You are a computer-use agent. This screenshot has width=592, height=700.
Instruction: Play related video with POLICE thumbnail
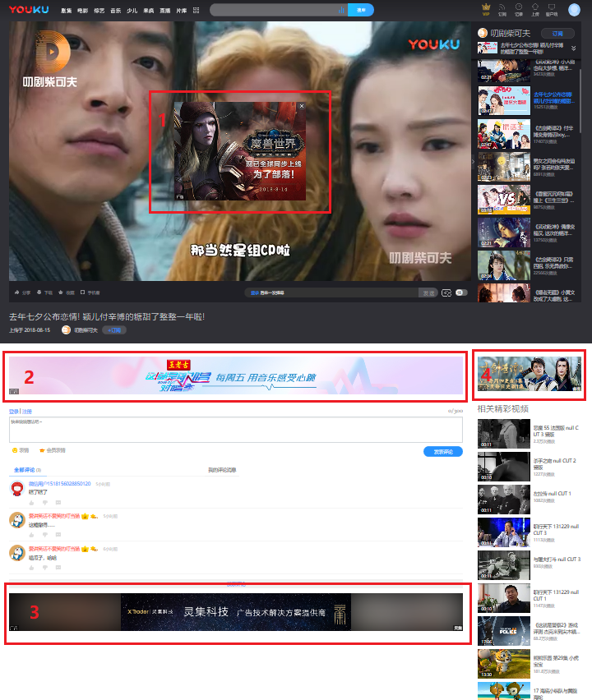pyautogui.click(x=503, y=631)
